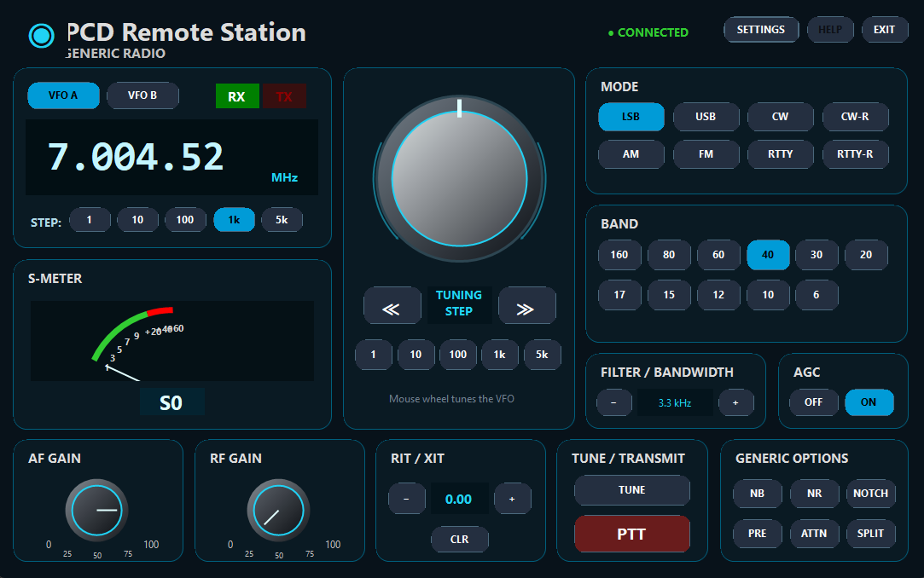Switch to the 17 meter band
924x578 pixels.
pos(619,295)
